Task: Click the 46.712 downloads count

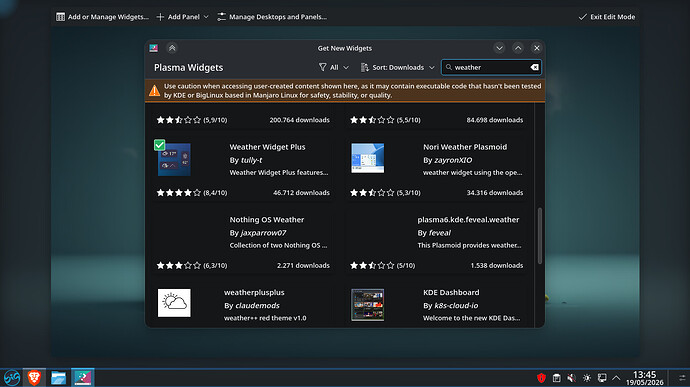Action: 301,193
